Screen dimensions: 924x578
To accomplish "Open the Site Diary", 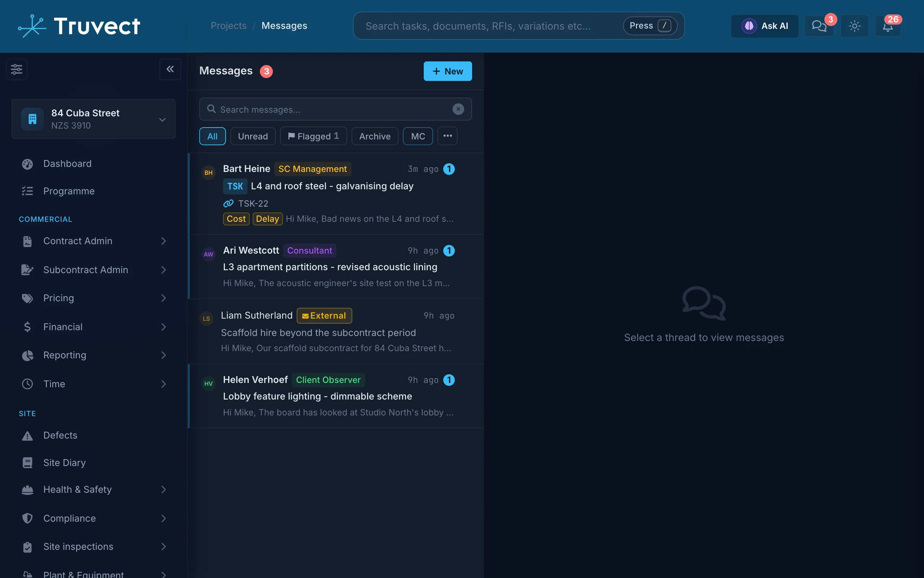I will 93,463.
